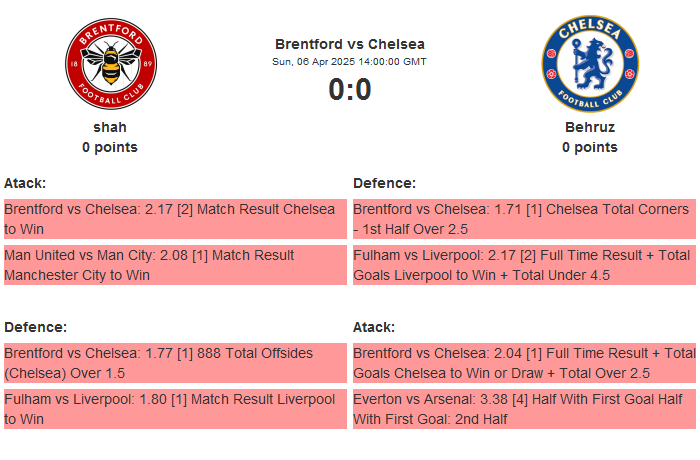Select player name shah
This screenshot has width=700, height=460.
pyautogui.click(x=110, y=127)
